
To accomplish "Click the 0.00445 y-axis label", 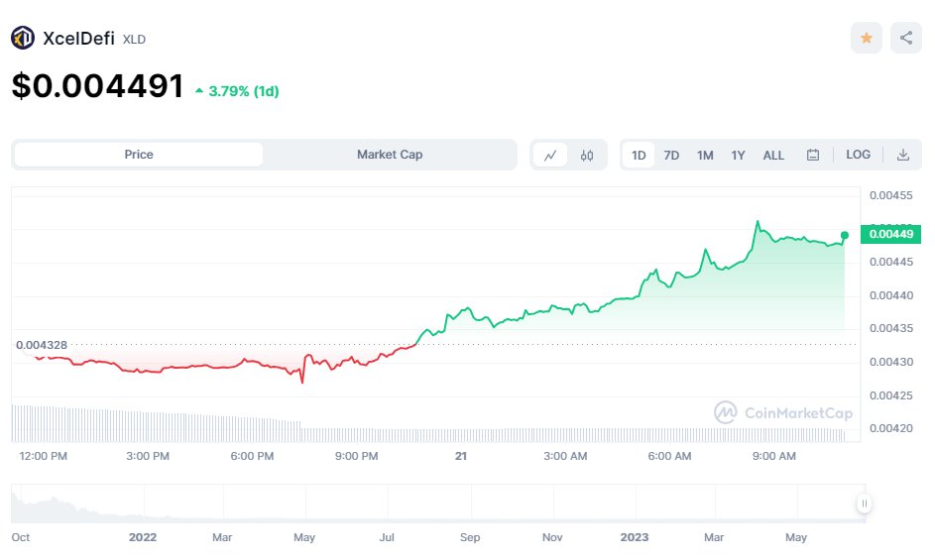I will coord(890,262).
